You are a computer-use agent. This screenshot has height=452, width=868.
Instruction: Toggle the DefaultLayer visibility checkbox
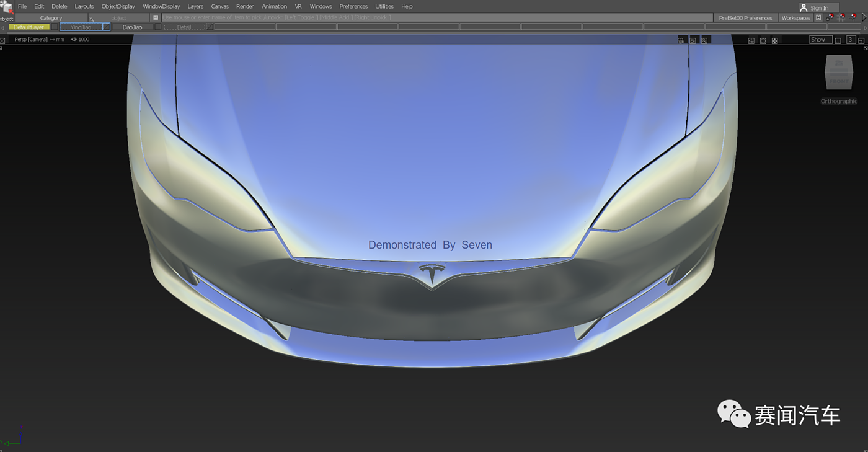coord(55,27)
